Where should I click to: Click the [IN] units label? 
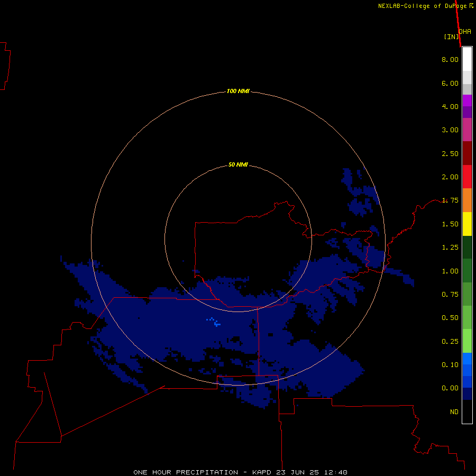[x=452, y=36]
